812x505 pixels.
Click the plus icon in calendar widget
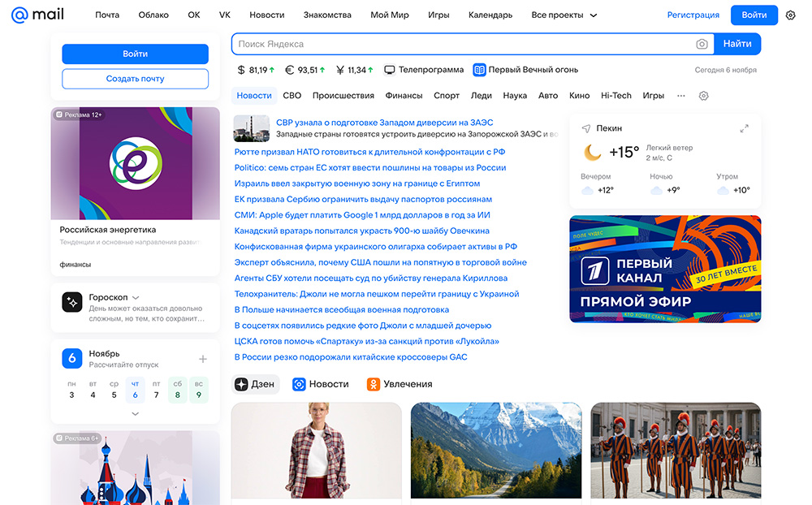click(x=203, y=359)
